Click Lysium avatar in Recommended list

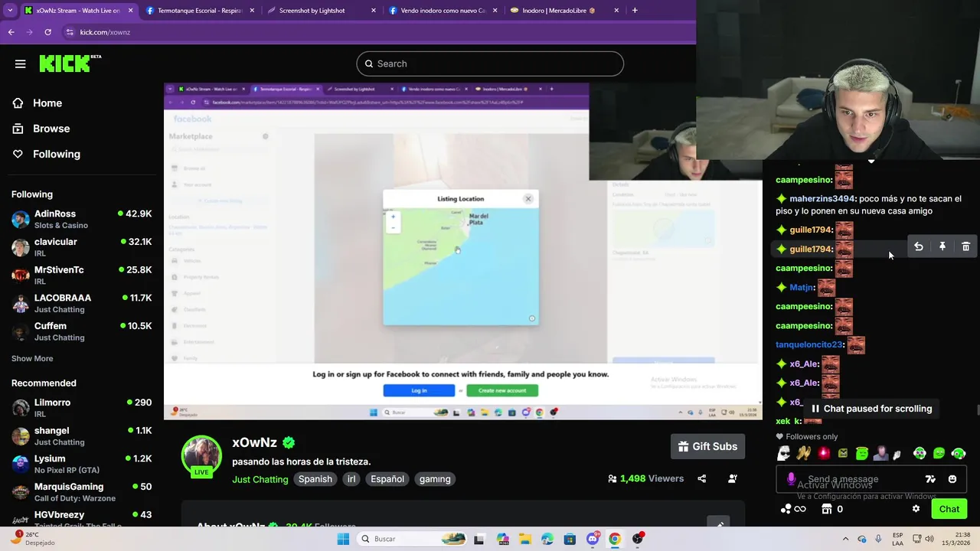pyautogui.click(x=21, y=464)
